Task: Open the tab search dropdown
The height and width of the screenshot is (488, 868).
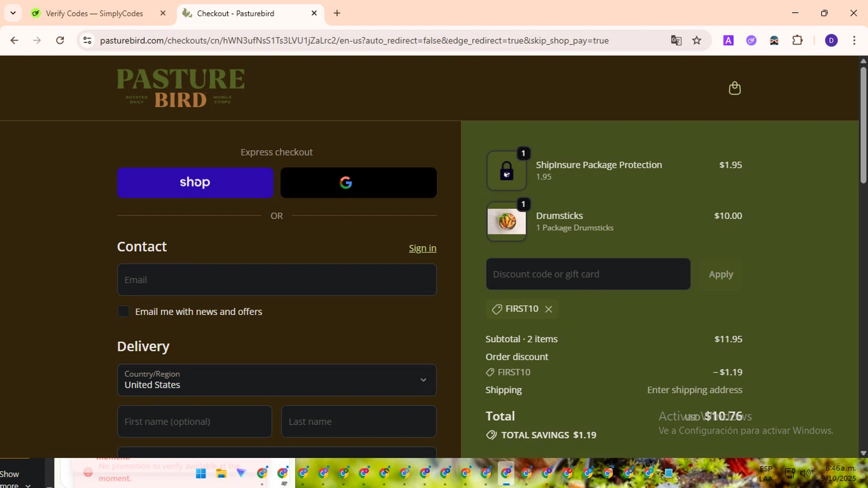Action: click(x=13, y=13)
